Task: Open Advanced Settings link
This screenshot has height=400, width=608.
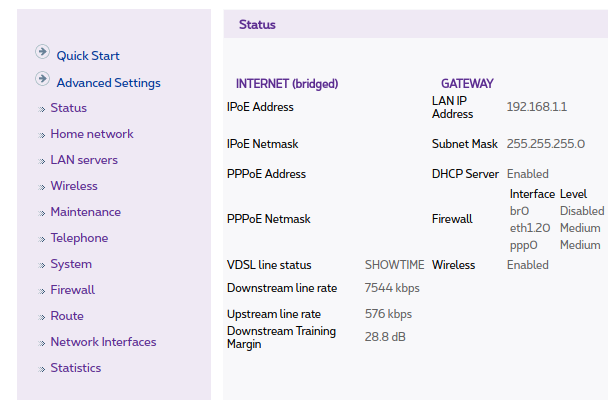Action: [108, 83]
